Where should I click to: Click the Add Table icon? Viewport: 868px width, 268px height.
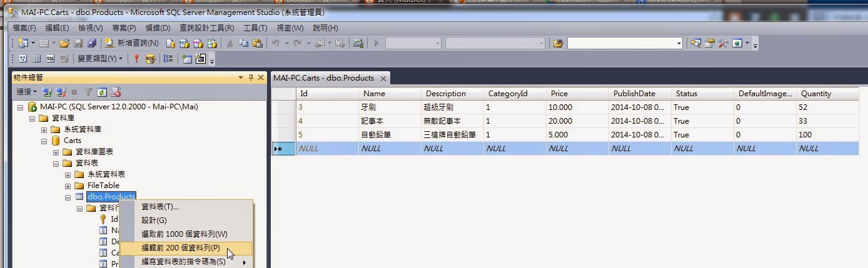tap(186, 59)
